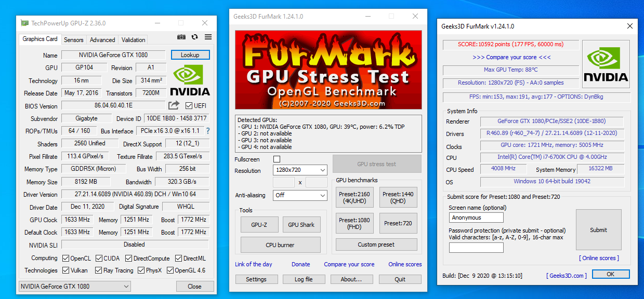Run Preset:1080 (FHD) benchmark
Viewport: 644px width, 299px height.
(354, 223)
